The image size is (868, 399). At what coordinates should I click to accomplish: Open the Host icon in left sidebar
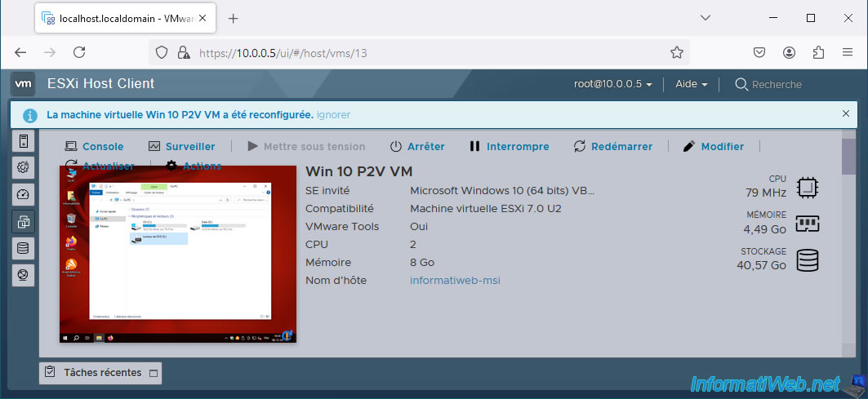[x=23, y=141]
